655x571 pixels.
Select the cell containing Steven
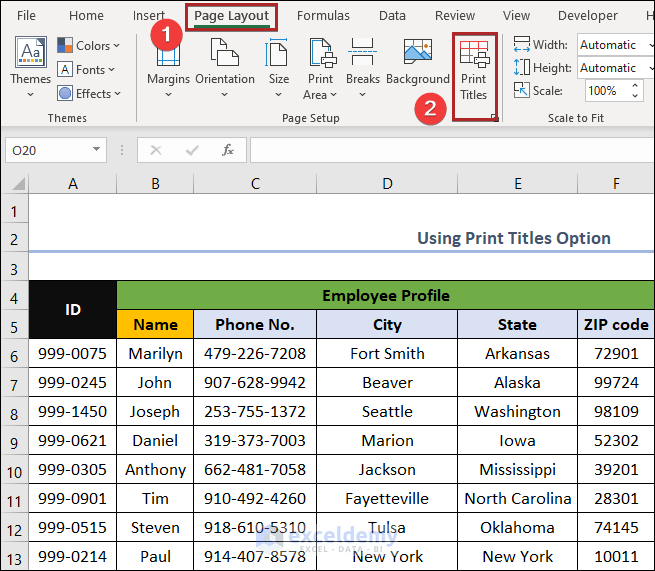[155, 528]
